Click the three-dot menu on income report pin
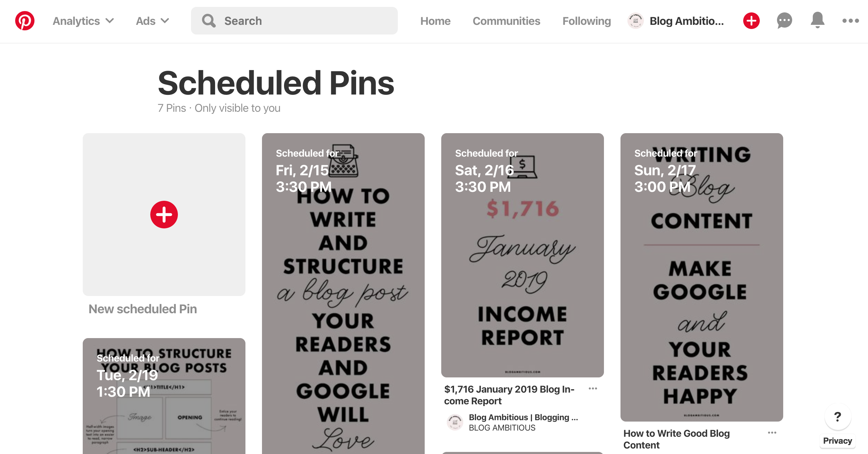Image resolution: width=868 pixels, height=454 pixels. point(593,388)
